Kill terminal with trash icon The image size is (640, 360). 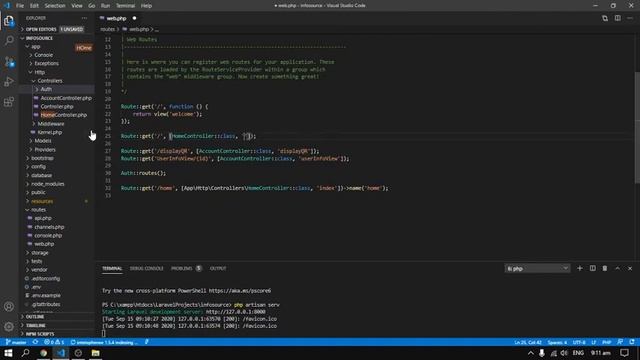[x=605, y=268]
